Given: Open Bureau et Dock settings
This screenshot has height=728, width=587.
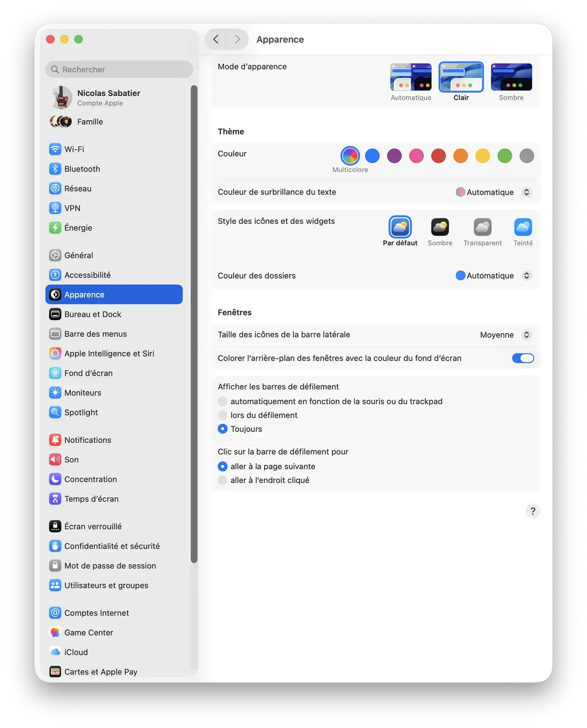Looking at the screenshot, I should (92, 314).
